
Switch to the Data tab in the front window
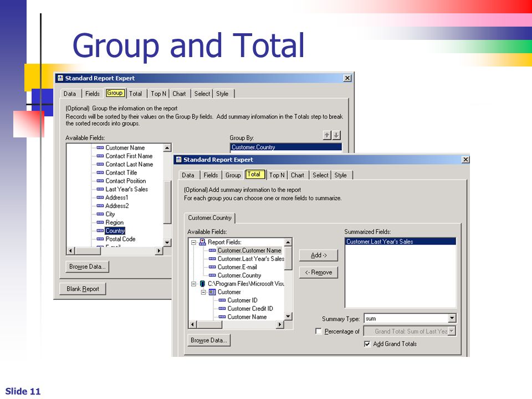pos(188,175)
